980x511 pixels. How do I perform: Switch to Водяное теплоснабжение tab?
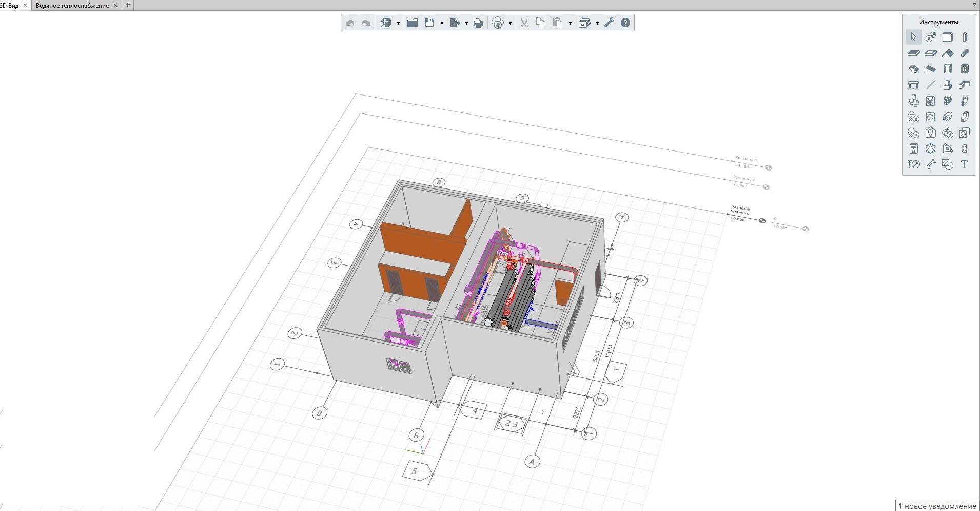pos(72,5)
